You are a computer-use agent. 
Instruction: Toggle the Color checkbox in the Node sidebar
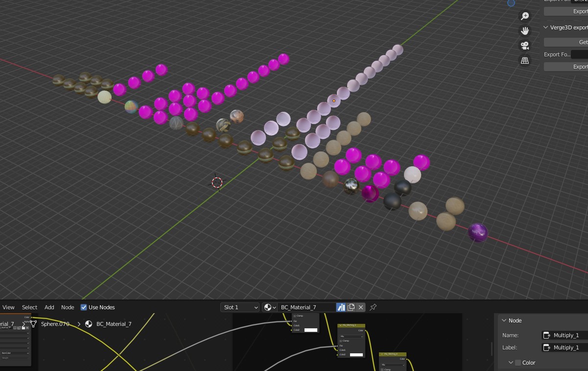coord(518,363)
